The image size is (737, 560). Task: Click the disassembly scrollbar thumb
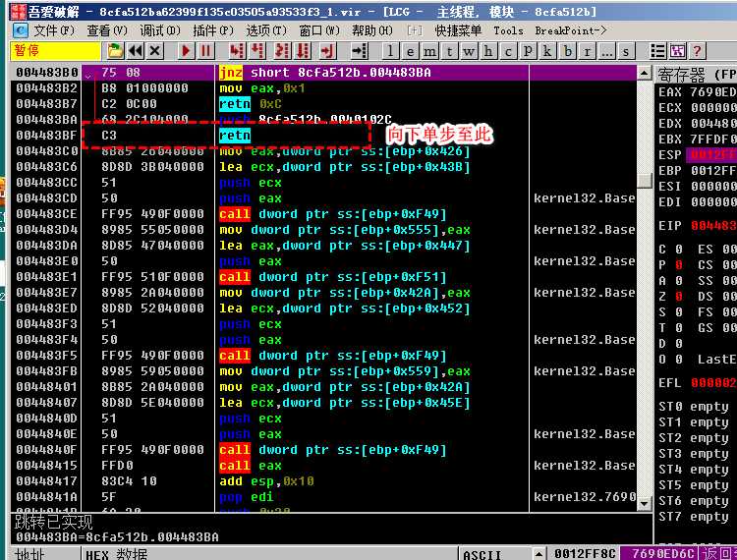pyautogui.click(x=644, y=181)
